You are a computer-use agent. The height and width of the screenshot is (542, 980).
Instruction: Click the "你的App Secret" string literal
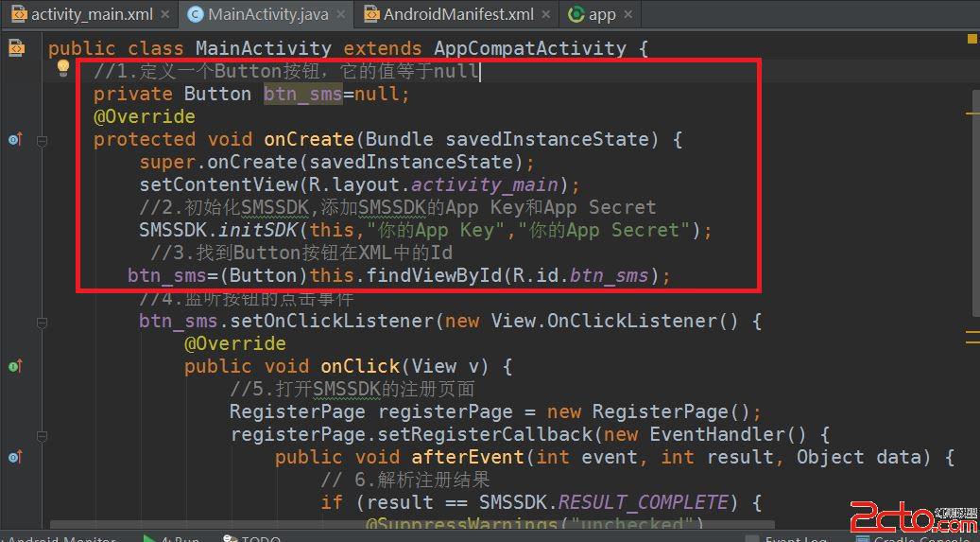click(603, 230)
